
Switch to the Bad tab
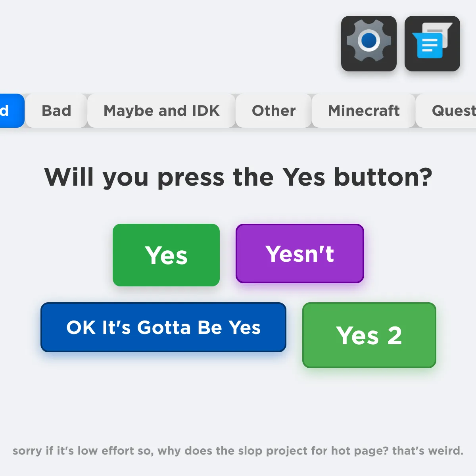(56, 111)
